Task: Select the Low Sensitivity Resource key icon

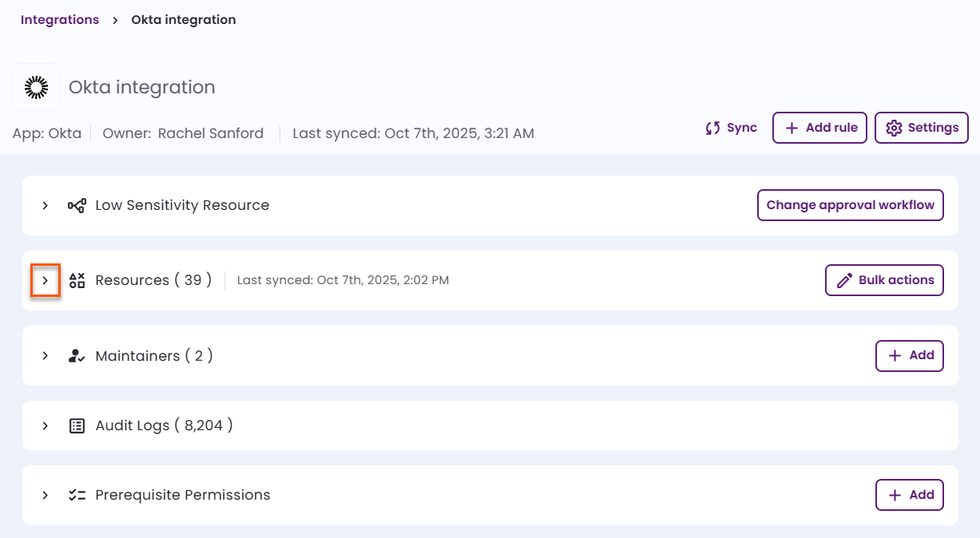Action: click(x=76, y=205)
